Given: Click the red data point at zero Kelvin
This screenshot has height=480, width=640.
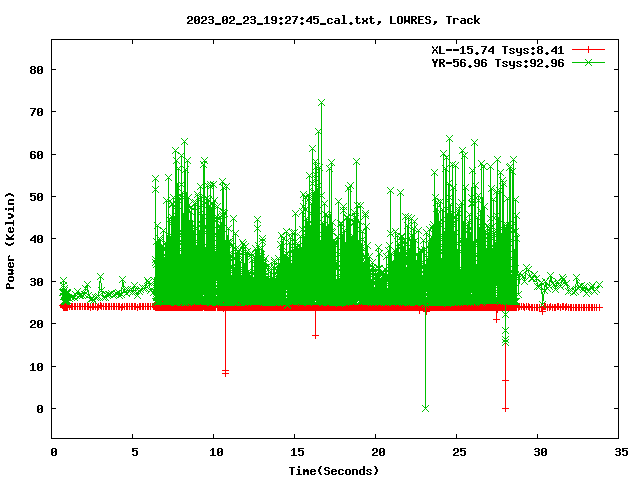Looking at the screenshot, I should tap(505, 409).
